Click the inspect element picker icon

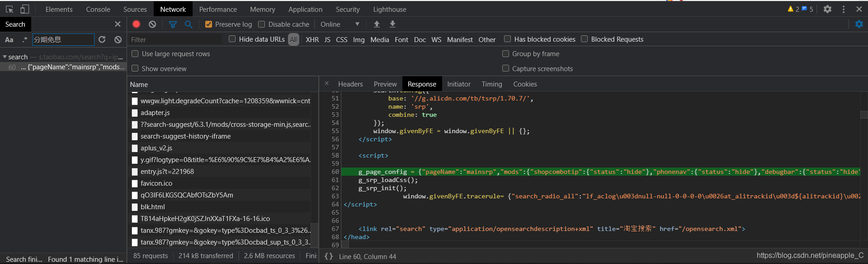point(9,9)
